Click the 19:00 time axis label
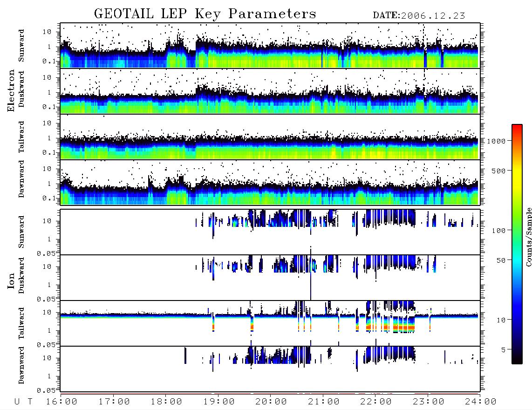Screen dimensions: 532x410 219,402
